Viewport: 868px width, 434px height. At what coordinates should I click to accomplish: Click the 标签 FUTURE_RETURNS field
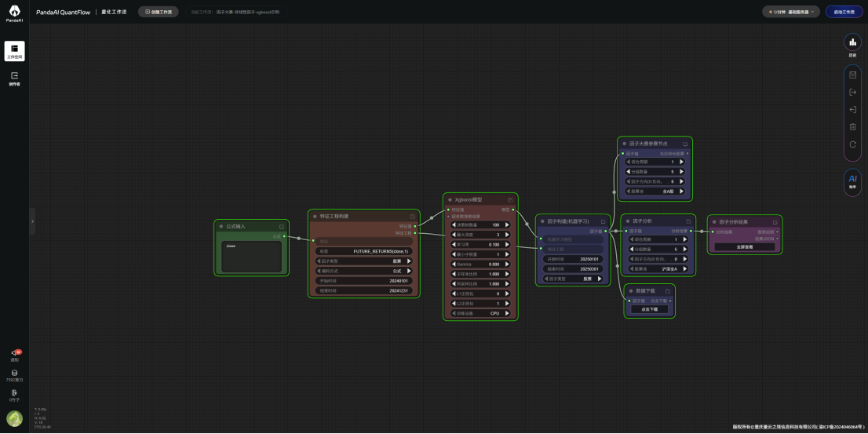(363, 251)
